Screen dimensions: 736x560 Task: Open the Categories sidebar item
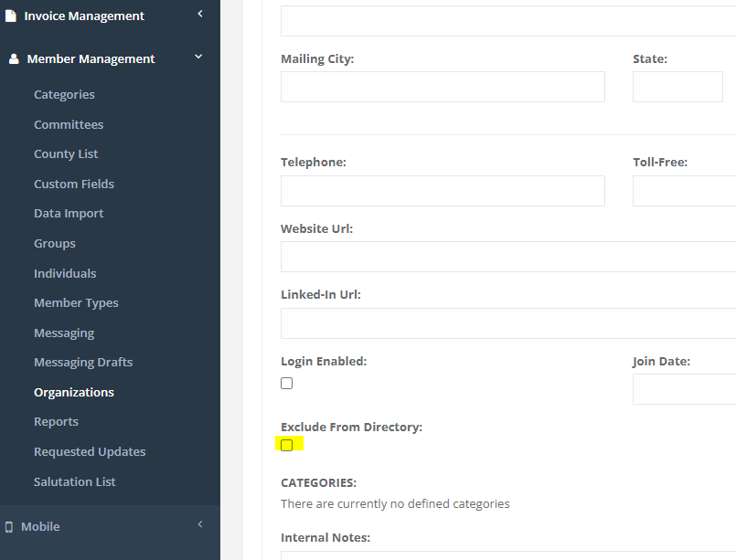[x=64, y=95]
